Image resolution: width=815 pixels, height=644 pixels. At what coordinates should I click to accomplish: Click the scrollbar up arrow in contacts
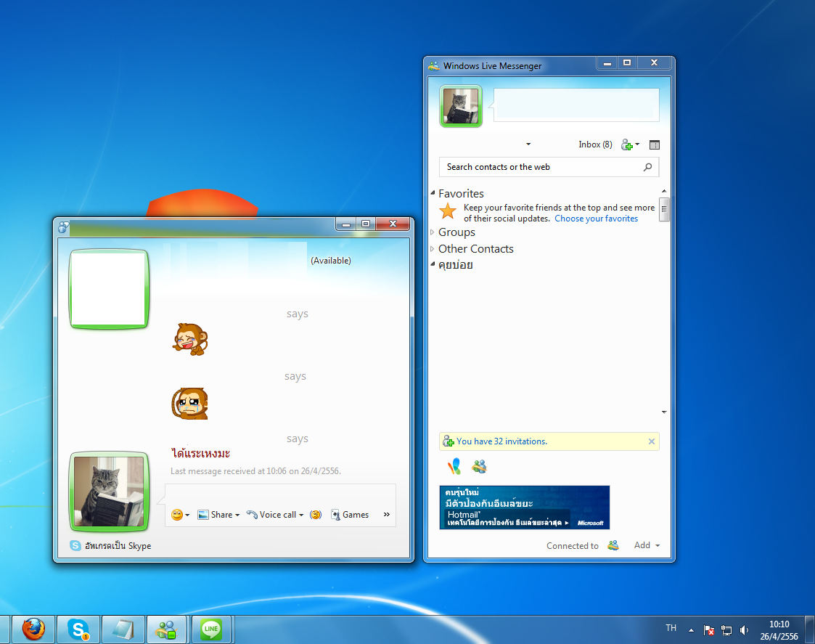click(664, 191)
